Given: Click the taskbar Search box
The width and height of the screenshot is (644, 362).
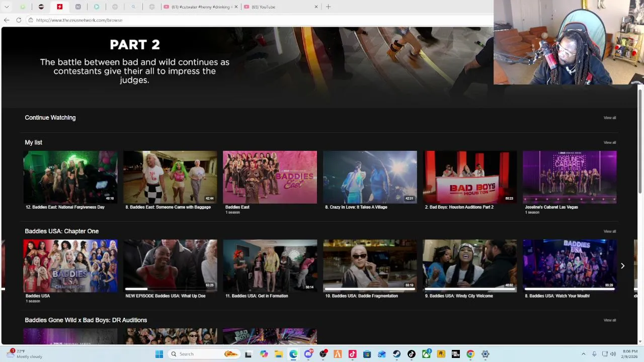Looking at the screenshot, I should pos(203,354).
